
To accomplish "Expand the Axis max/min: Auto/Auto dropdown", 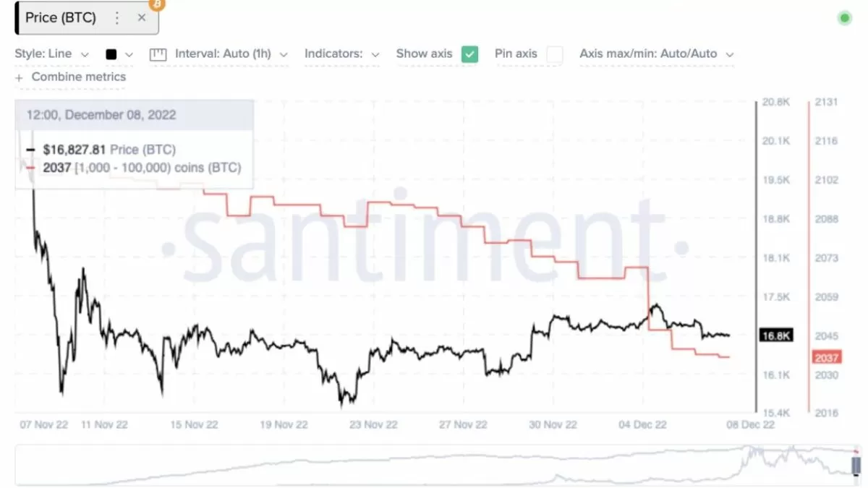I will point(656,53).
